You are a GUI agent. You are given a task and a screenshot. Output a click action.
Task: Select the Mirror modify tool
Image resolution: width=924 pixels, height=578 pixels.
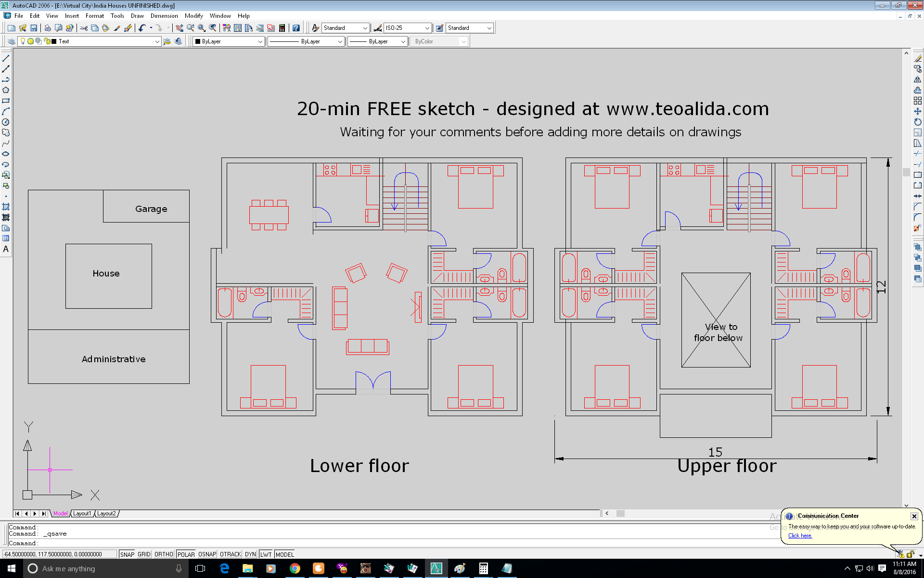point(918,79)
